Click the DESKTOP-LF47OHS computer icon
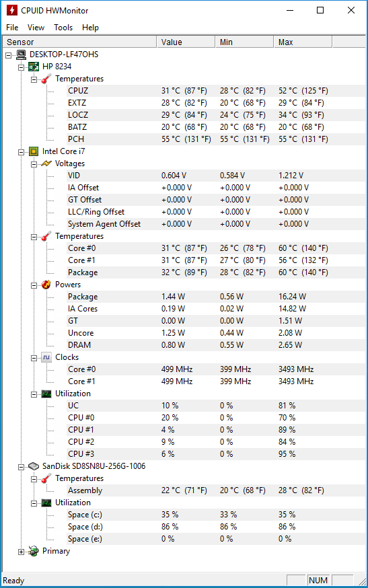This screenshot has height=588, width=368. (x=21, y=54)
